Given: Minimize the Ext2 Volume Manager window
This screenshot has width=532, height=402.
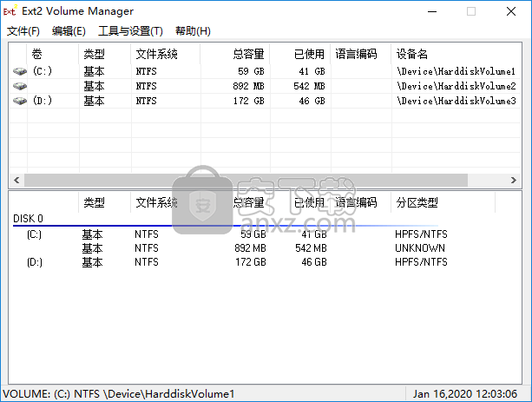Looking at the screenshot, I should tap(432, 11).
